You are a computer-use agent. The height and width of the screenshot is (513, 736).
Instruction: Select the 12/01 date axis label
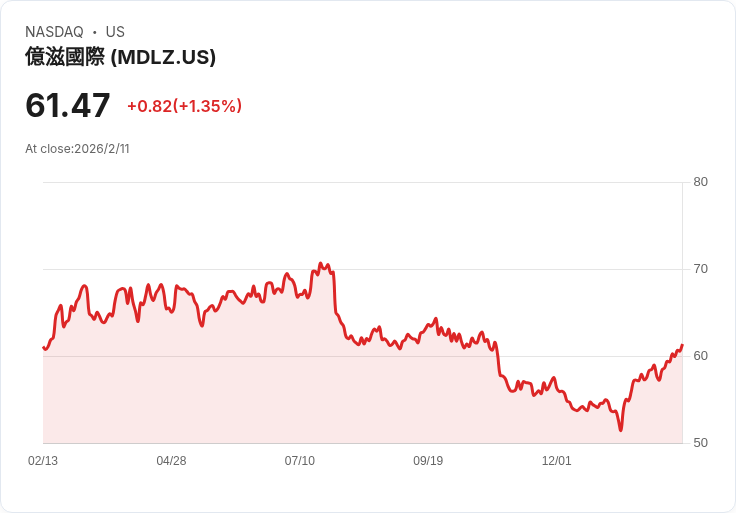556,461
